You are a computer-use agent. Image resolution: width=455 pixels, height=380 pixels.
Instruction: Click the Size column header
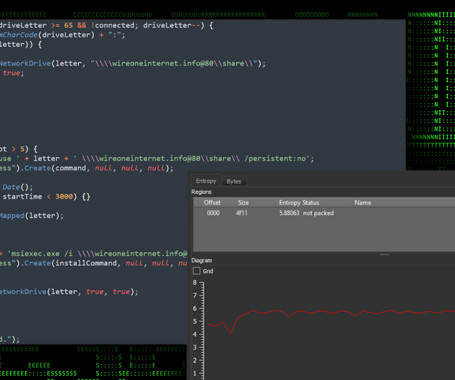(x=243, y=203)
